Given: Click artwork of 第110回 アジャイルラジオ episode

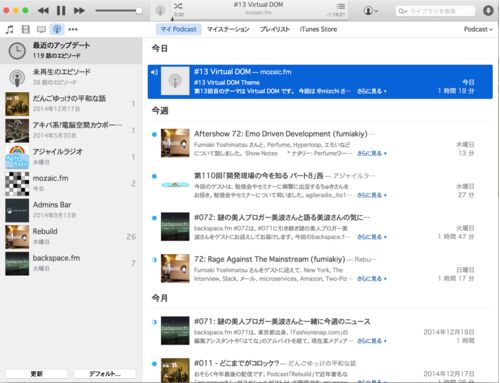Looking at the screenshot, I should [x=175, y=184].
